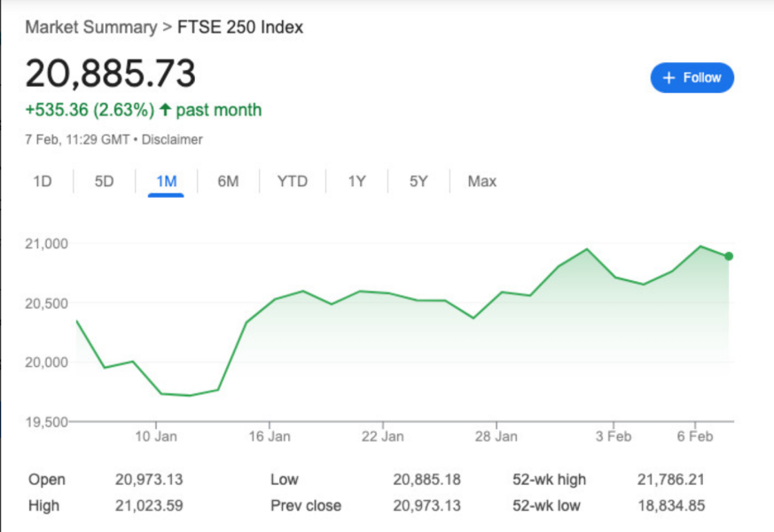The width and height of the screenshot is (774, 532).
Task: Select the 1M time range tab
Action: tap(167, 181)
